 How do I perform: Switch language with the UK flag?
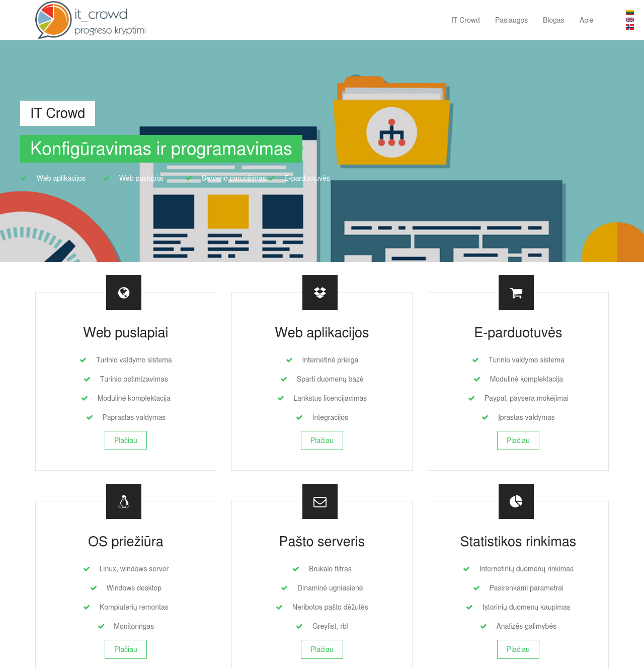[x=629, y=20]
